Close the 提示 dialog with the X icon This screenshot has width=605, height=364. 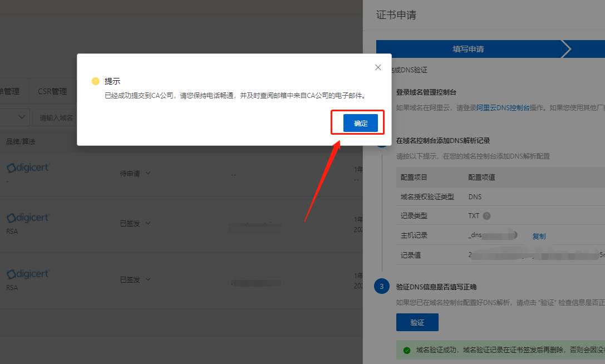pos(378,67)
